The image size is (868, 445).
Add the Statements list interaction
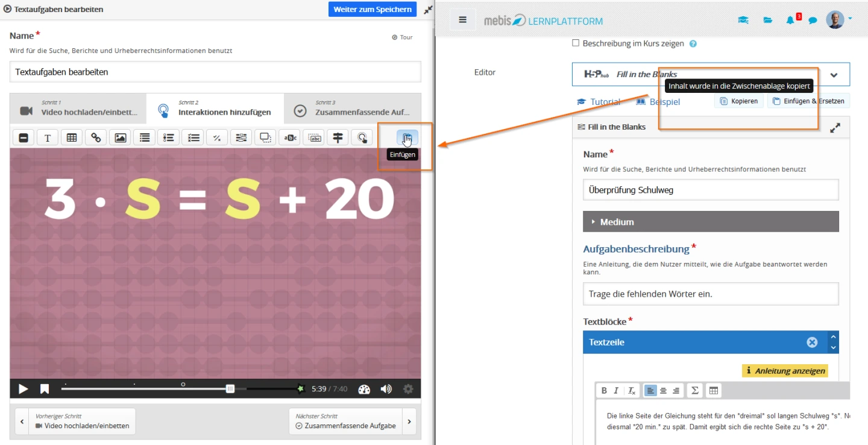click(145, 137)
